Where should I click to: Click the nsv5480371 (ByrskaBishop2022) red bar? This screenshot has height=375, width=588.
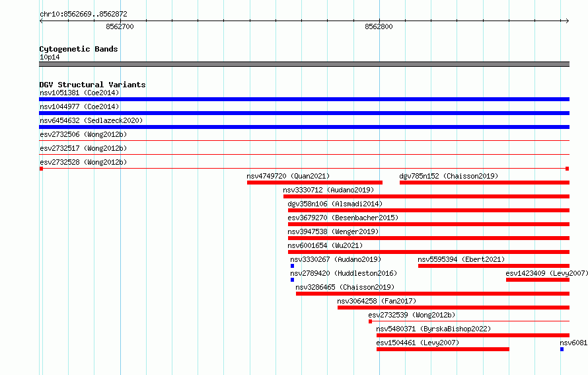point(473,335)
